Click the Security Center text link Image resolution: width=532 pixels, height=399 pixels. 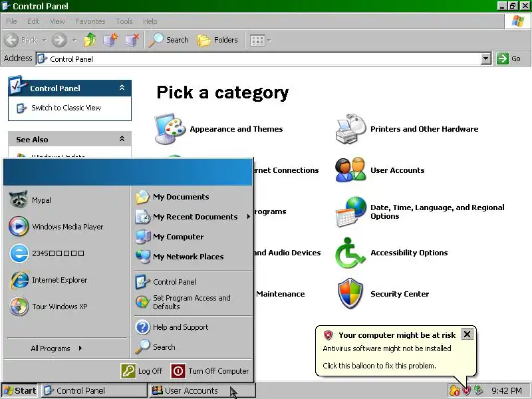click(400, 294)
